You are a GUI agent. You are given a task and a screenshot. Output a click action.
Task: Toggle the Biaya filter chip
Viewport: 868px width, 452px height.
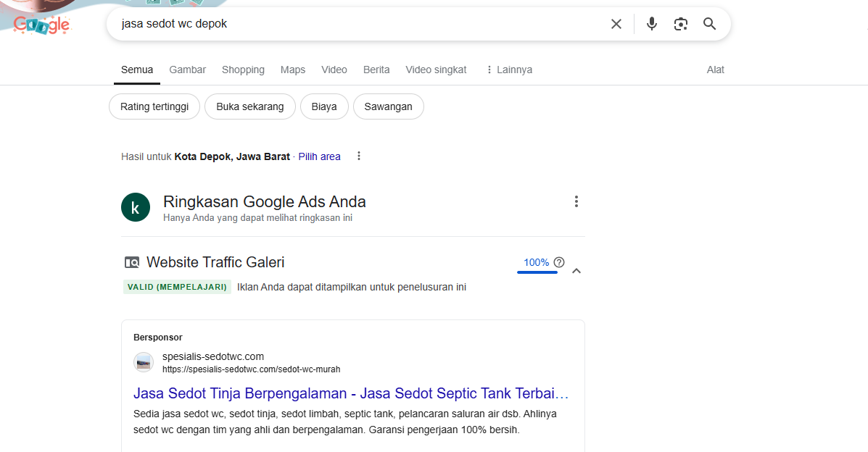tap(324, 106)
